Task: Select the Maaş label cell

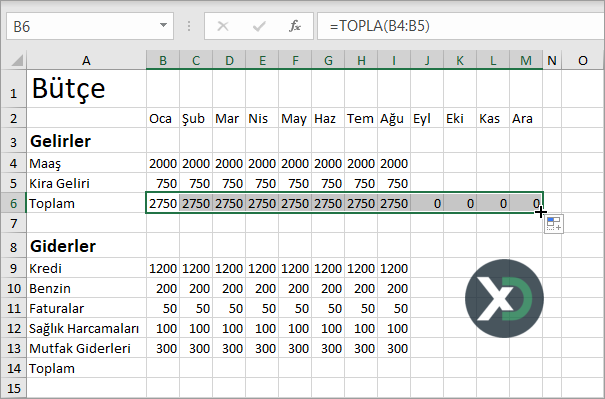Action: [x=86, y=163]
